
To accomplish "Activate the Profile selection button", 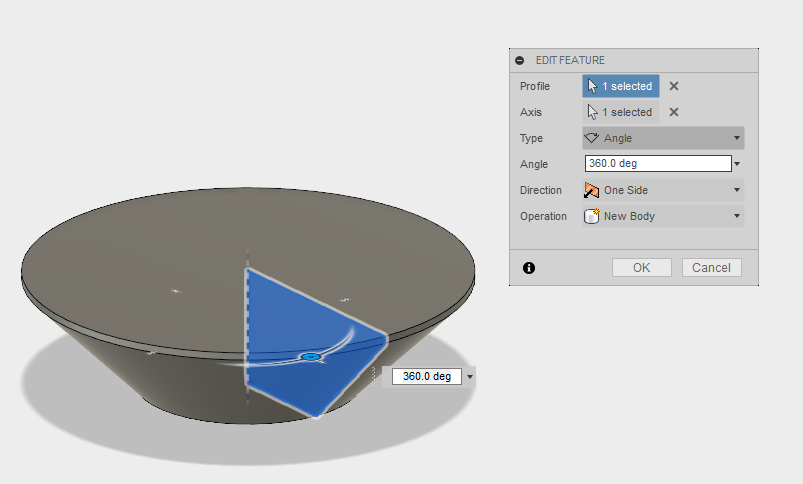I will click(x=621, y=86).
